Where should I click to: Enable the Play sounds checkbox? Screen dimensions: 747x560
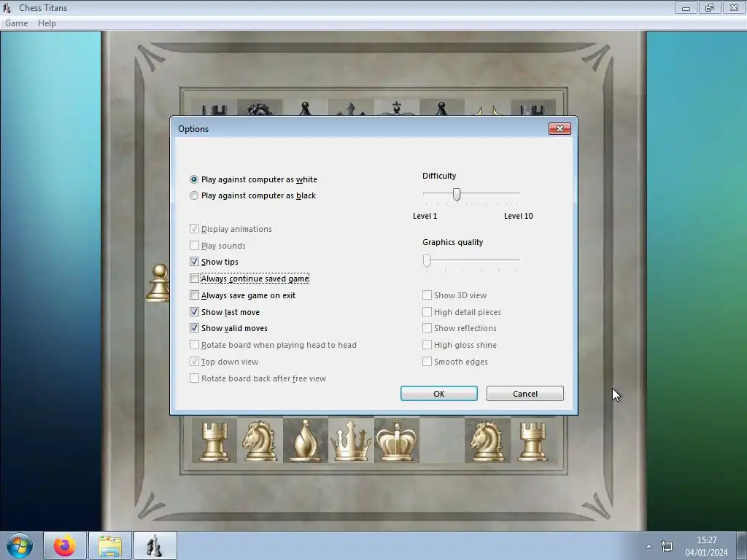pos(194,246)
